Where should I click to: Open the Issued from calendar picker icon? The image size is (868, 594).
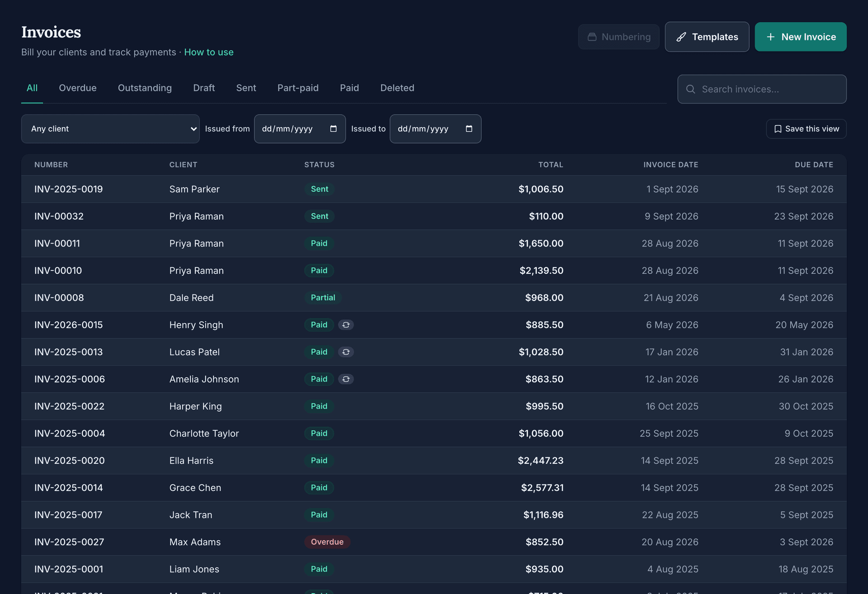point(334,129)
